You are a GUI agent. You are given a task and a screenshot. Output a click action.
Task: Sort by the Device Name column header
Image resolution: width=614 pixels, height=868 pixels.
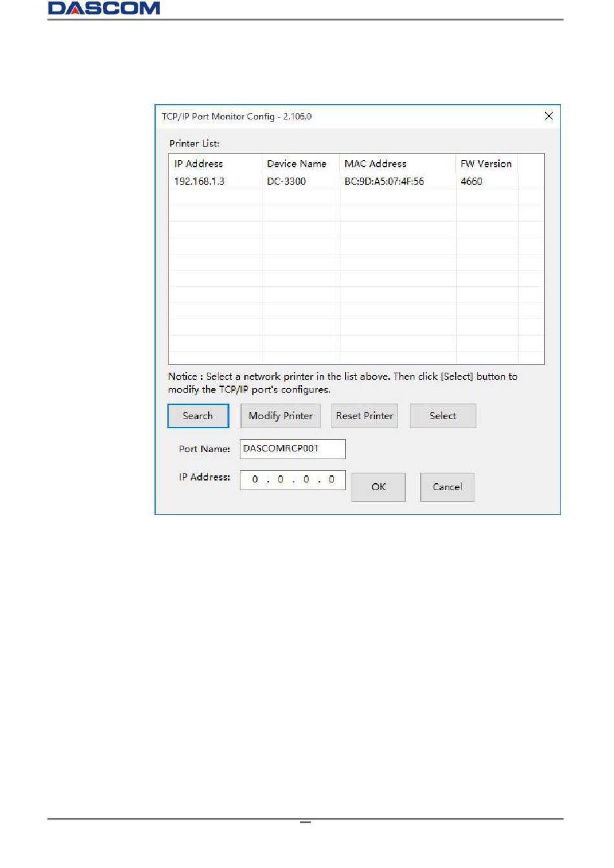(x=301, y=164)
